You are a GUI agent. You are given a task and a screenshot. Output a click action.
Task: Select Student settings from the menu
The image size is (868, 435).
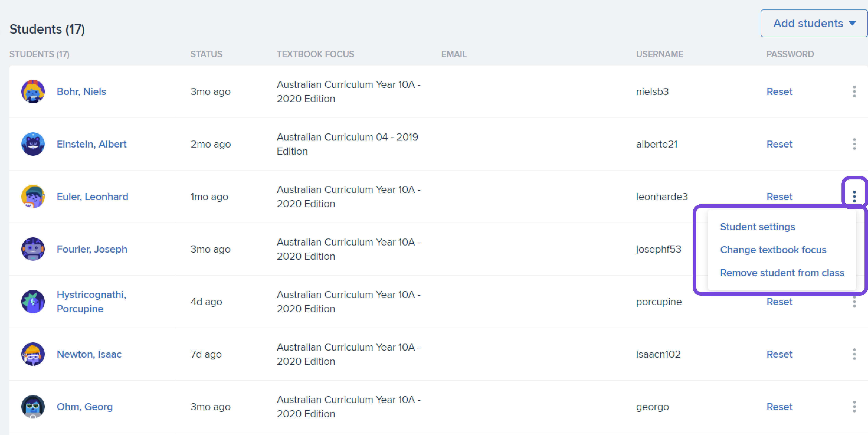pos(757,227)
